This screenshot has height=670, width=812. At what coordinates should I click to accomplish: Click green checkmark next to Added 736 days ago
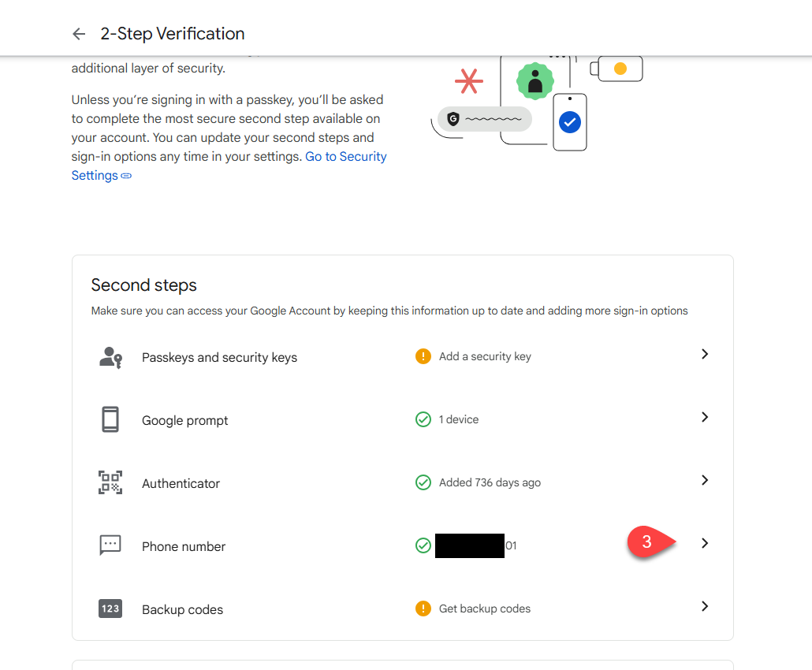(x=423, y=482)
